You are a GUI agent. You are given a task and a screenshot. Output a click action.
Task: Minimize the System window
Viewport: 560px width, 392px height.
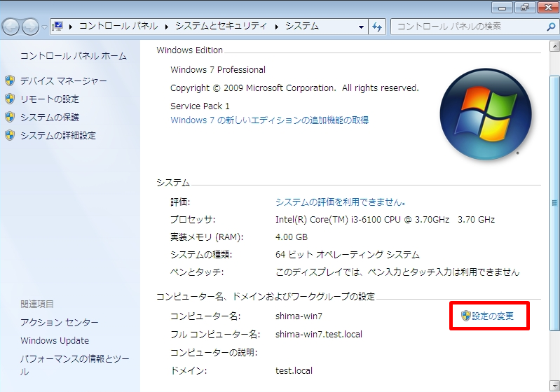click(x=503, y=8)
